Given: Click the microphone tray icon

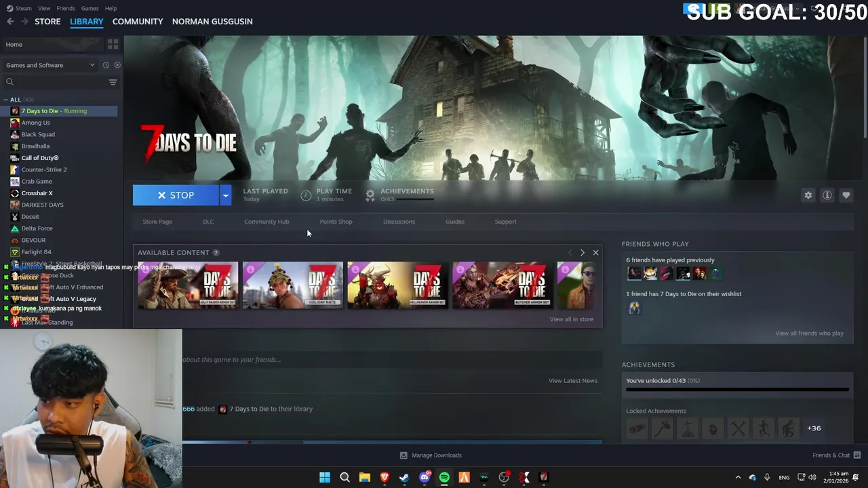Looking at the screenshot, I should (x=767, y=477).
